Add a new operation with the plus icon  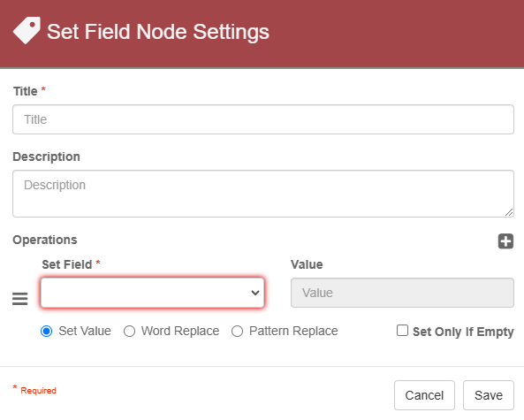pyautogui.click(x=505, y=241)
